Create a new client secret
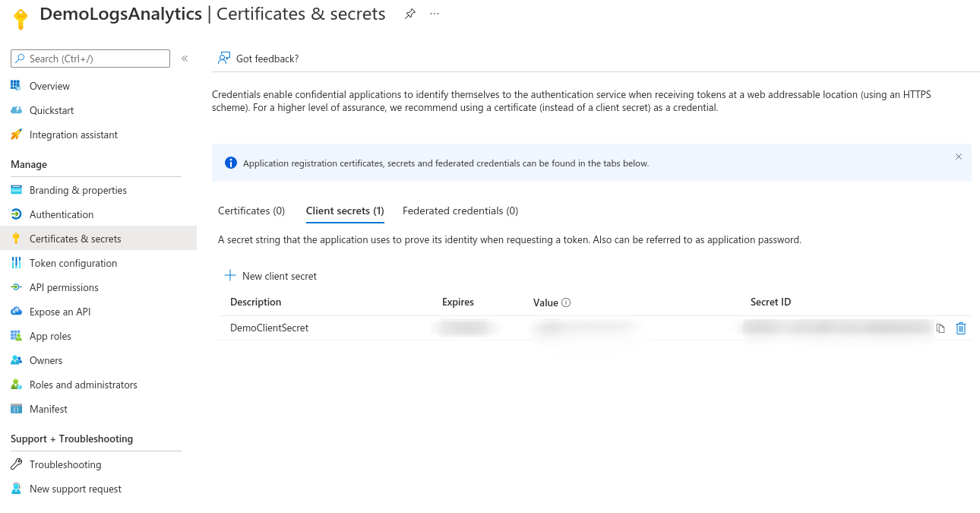 [x=270, y=276]
